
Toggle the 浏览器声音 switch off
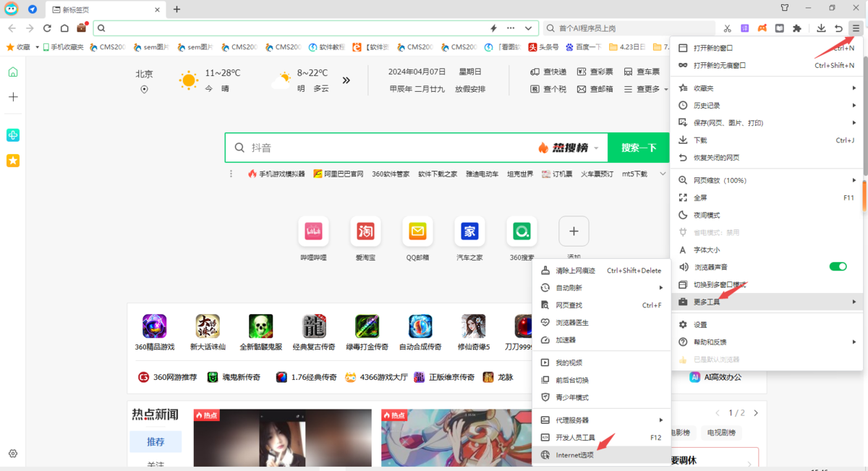click(837, 266)
